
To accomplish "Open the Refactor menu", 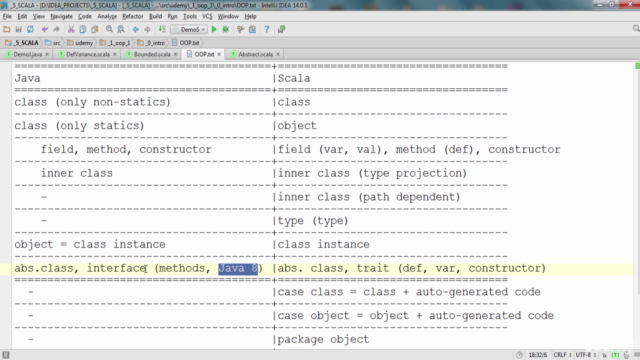I will click(133, 16).
